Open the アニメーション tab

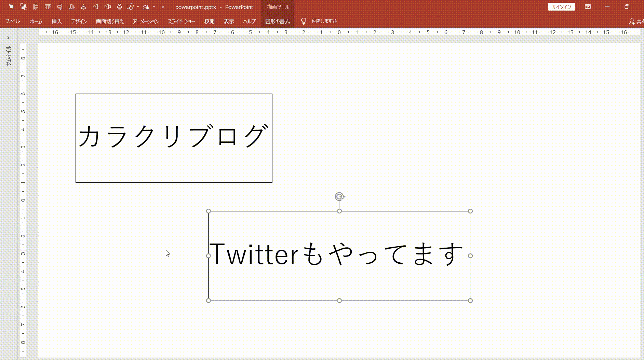point(146,21)
